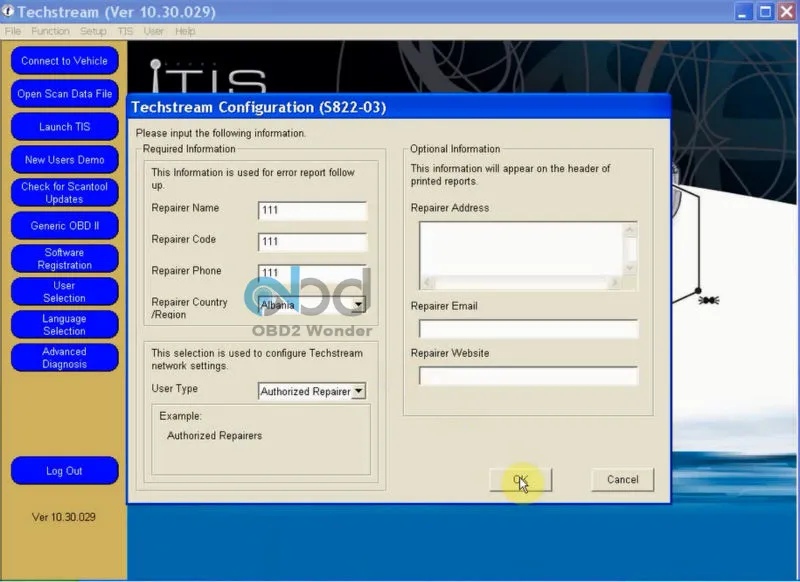Open Scan Data File button
Image resolution: width=800 pixels, height=582 pixels.
64,94
